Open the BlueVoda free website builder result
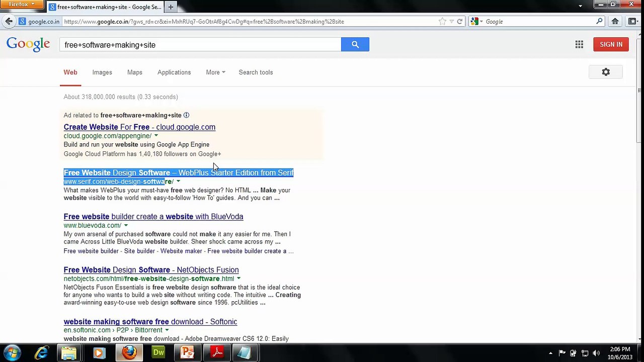Viewport: 644px width, 362px height. tap(153, 217)
